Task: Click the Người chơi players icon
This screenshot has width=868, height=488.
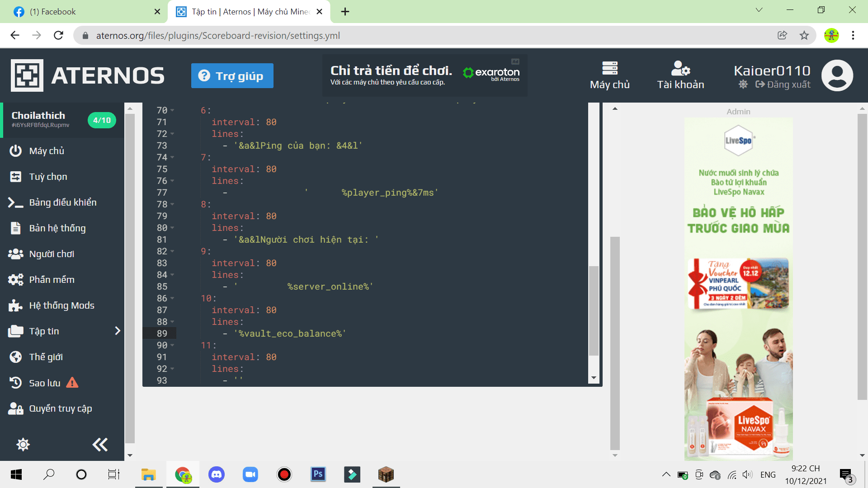Action: 16,254
